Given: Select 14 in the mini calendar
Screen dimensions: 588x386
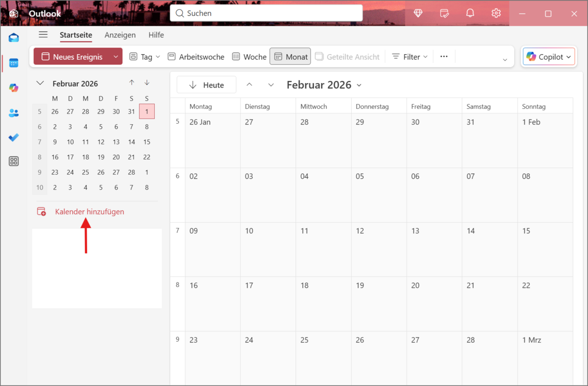Looking at the screenshot, I should (132, 142).
